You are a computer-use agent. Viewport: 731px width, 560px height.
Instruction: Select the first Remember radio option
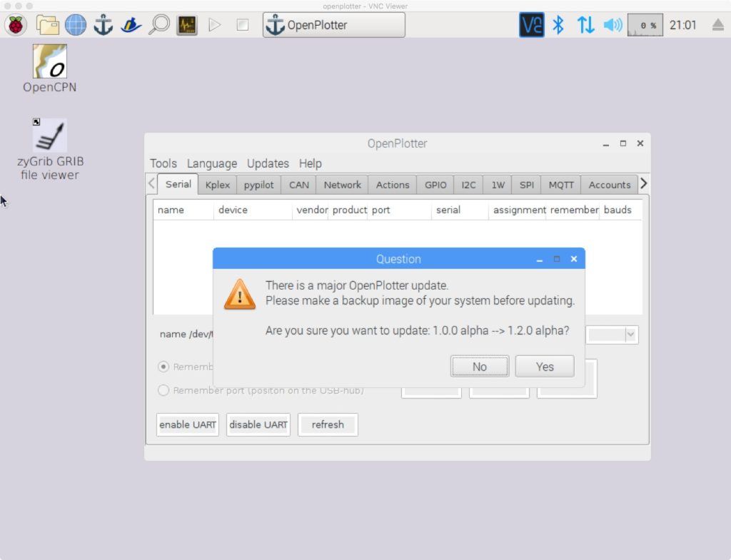pyautogui.click(x=163, y=367)
